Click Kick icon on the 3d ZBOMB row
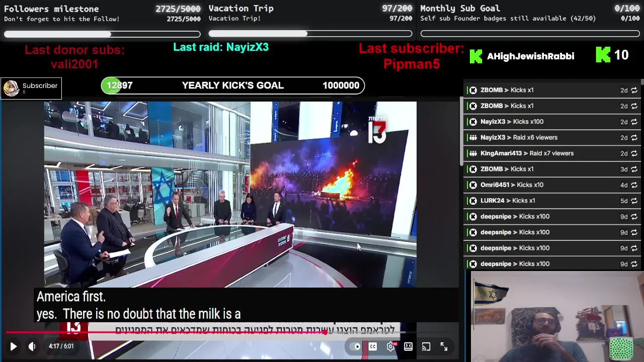 tap(473, 169)
